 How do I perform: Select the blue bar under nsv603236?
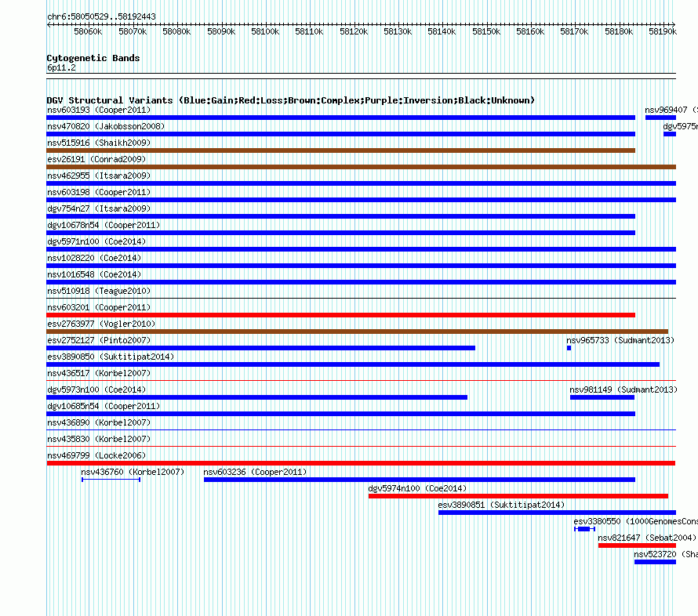[420, 480]
